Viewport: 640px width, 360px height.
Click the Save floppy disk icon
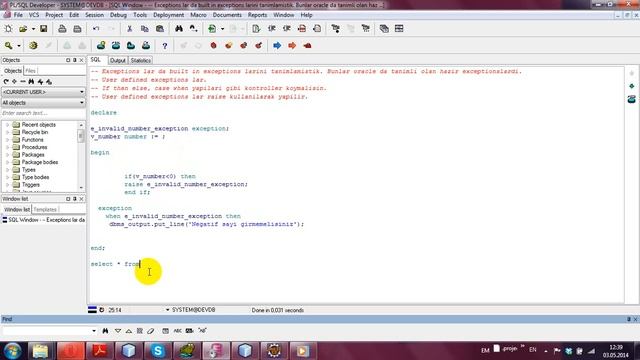(43, 29)
